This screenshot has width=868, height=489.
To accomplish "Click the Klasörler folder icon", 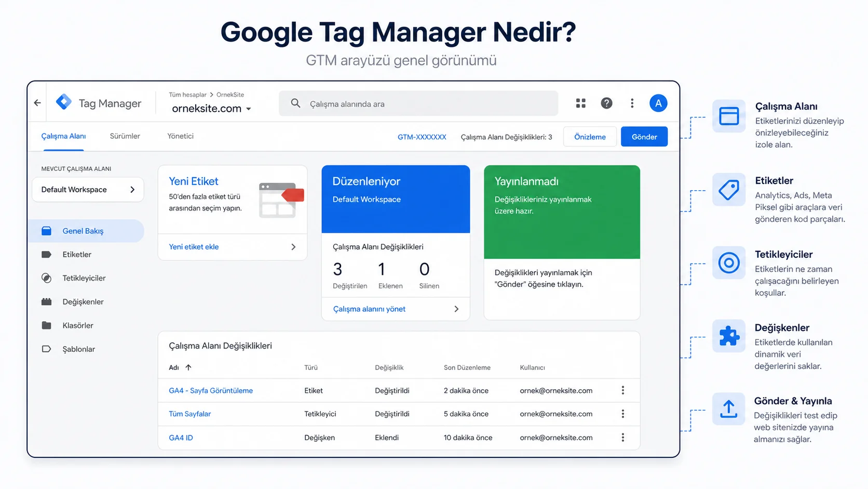I will coord(46,325).
